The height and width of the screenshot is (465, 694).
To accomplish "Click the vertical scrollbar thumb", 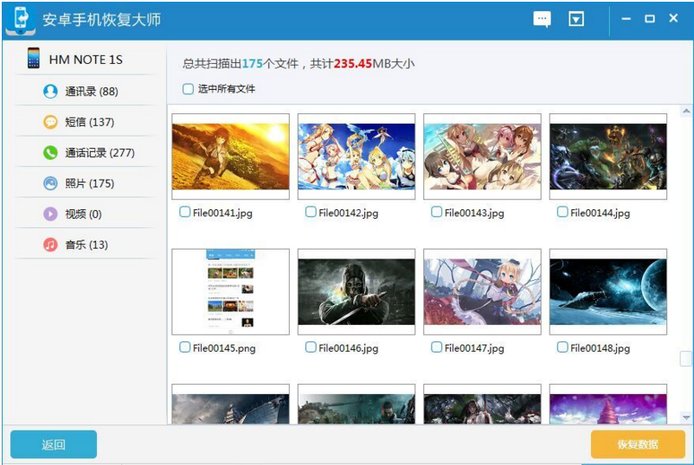I will (x=686, y=359).
